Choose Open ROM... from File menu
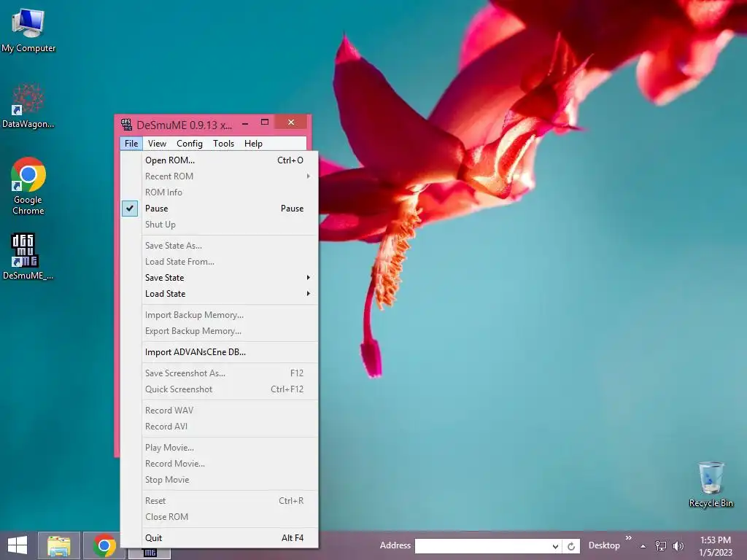This screenshot has width=747, height=560. tap(219, 160)
